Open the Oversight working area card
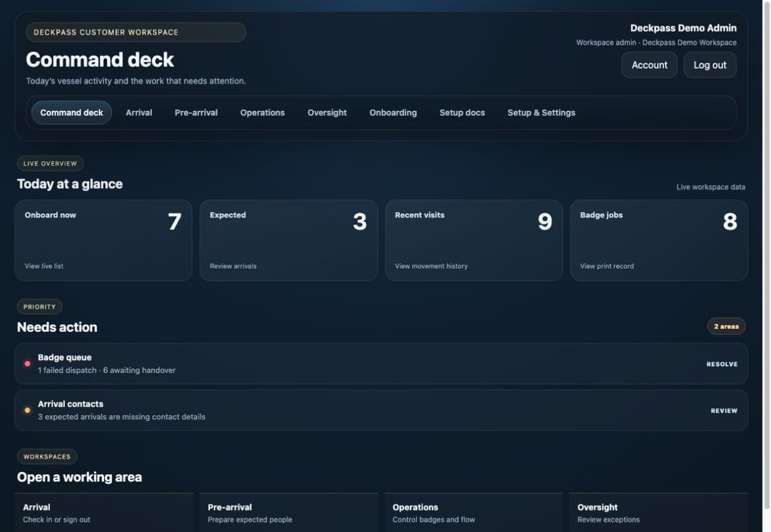 tap(658, 513)
